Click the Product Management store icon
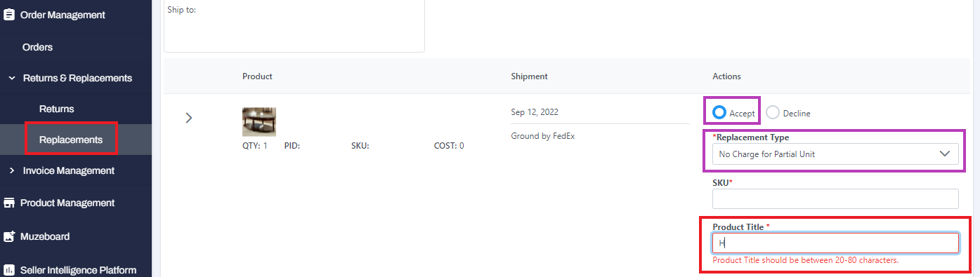Image resolution: width=980 pixels, height=277 pixels. point(9,203)
